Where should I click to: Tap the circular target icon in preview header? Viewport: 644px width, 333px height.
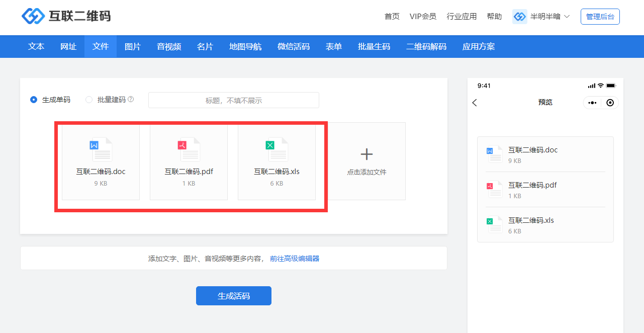click(x=610, y=103)
